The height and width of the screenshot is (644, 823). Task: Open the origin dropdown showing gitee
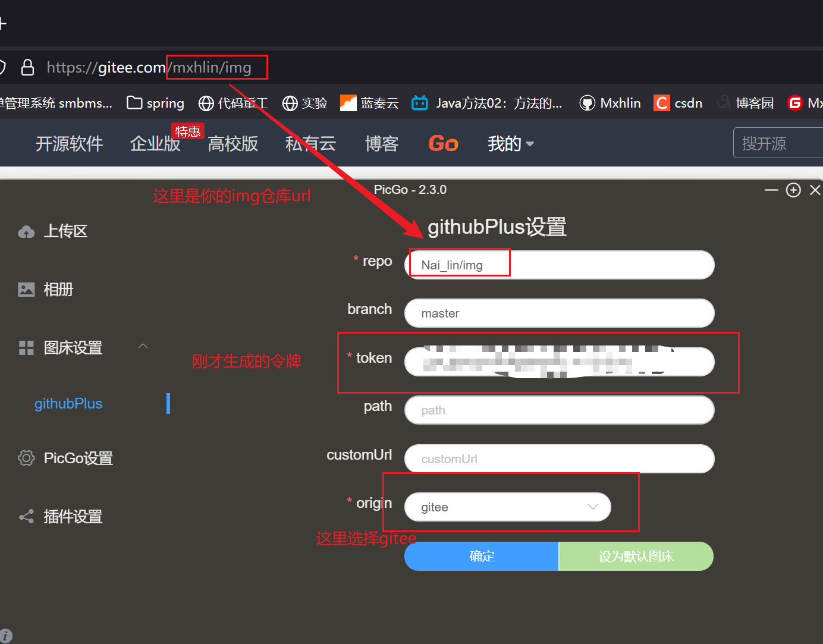point(508,507)
